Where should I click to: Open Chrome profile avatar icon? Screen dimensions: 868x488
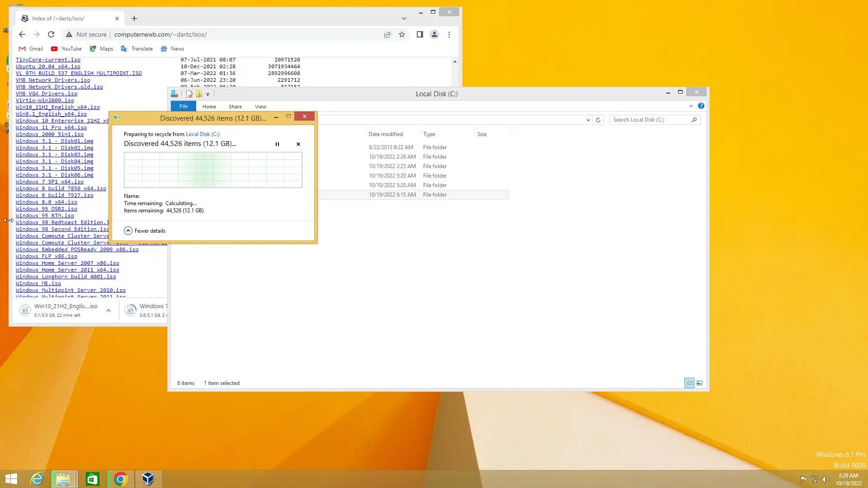(x=434, y=34)
